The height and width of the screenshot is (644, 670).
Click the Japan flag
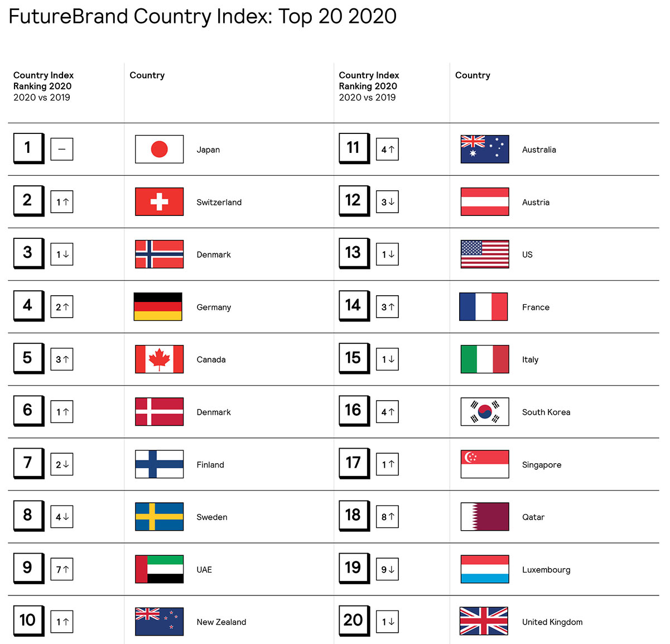tap(159, 149)
